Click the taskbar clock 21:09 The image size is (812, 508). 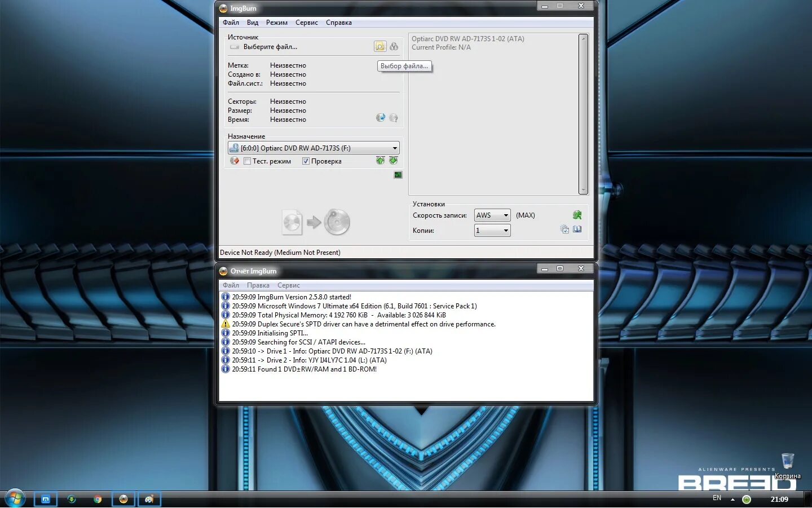point(779,499)
